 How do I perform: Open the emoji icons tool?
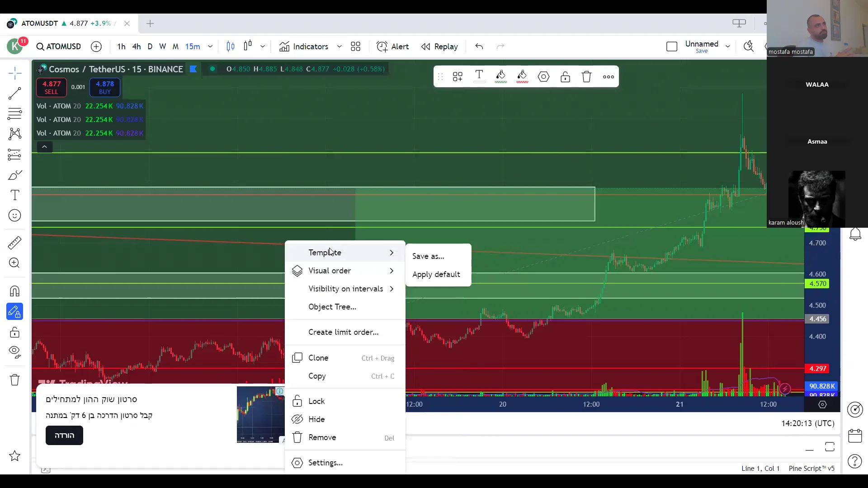pyautogui.click(x=14, y=216)
